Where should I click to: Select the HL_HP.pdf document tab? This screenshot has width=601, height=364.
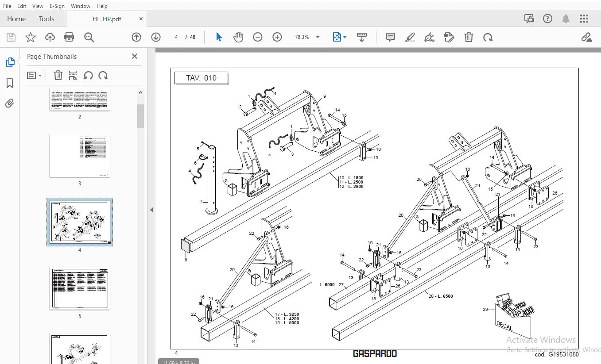(x=107, y=19)
